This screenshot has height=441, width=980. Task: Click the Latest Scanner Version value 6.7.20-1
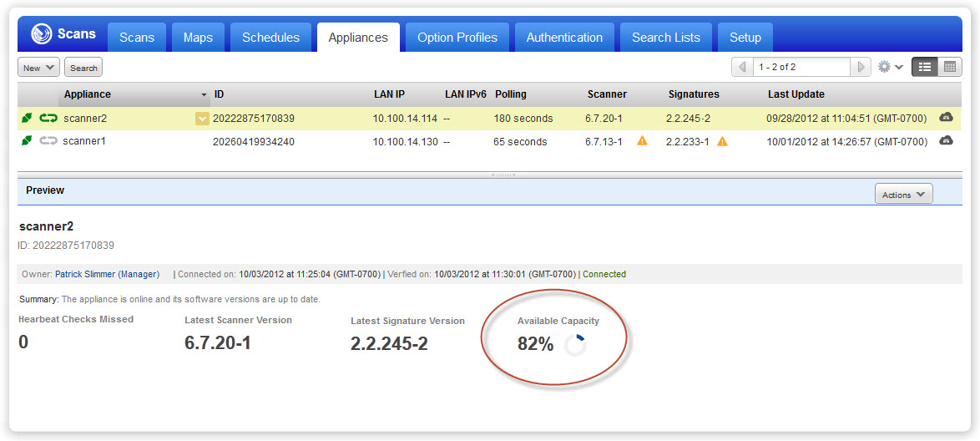coord(218,342)
